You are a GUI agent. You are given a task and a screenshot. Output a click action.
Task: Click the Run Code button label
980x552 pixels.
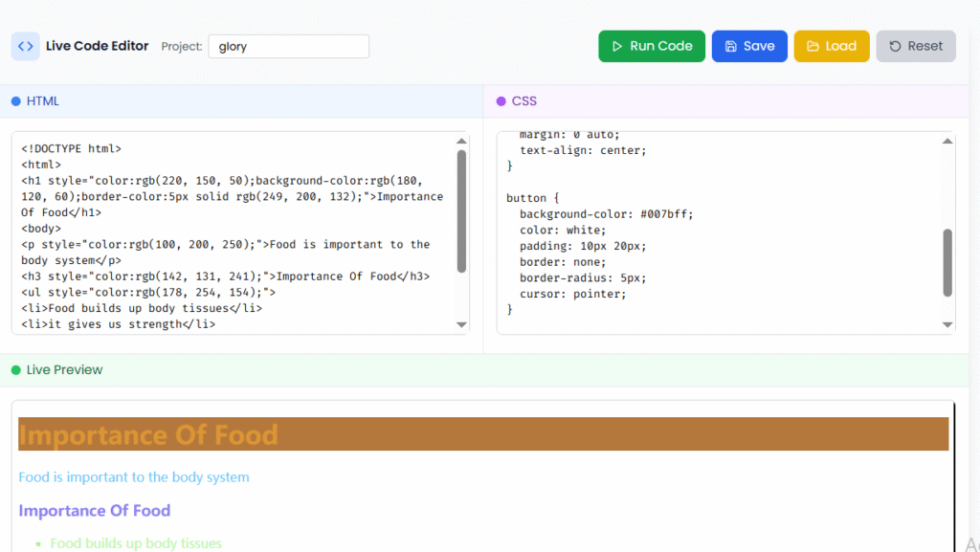pos(660,46)
